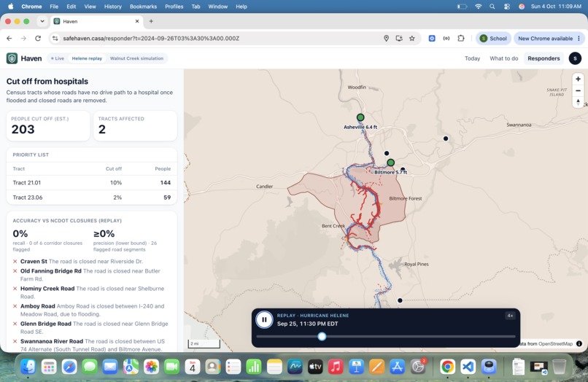
Task: Install app icon in address bar
Action: coord(399,38)
